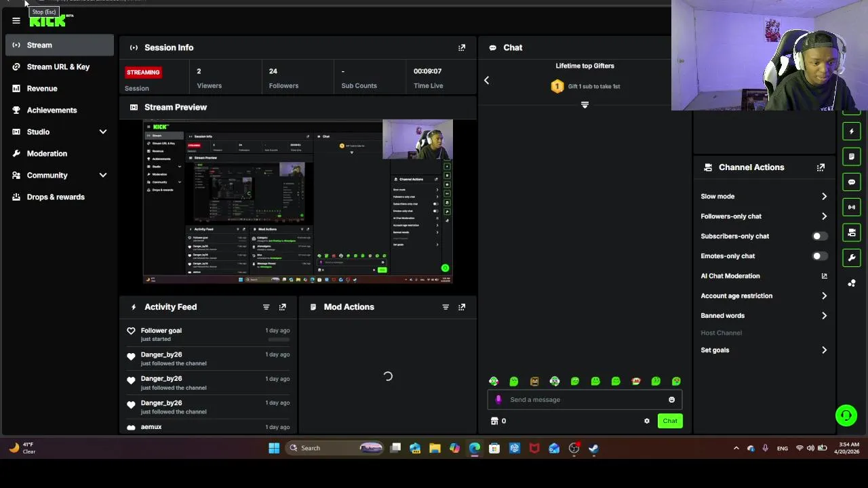Open the Activity Feed filter options
Screen dimensions: 868x488
pos(266,307)
